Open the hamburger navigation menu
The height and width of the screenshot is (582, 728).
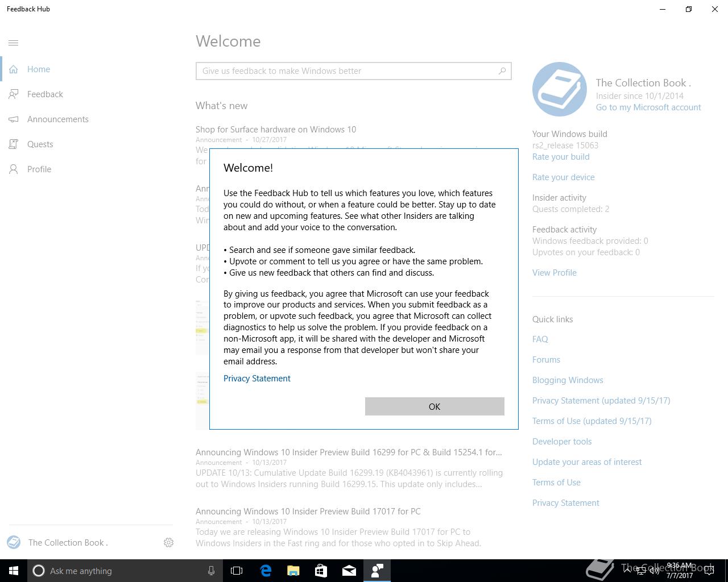tap(14, 43)
